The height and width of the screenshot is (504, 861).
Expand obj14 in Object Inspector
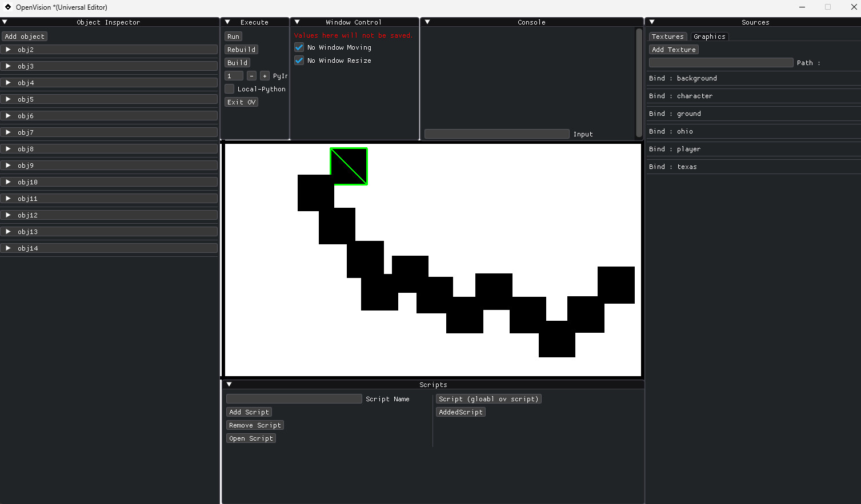[7, 248]
